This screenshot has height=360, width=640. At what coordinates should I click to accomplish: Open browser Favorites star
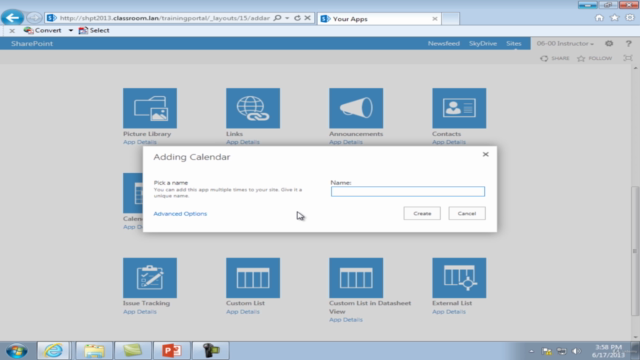(x=615, y=18)
